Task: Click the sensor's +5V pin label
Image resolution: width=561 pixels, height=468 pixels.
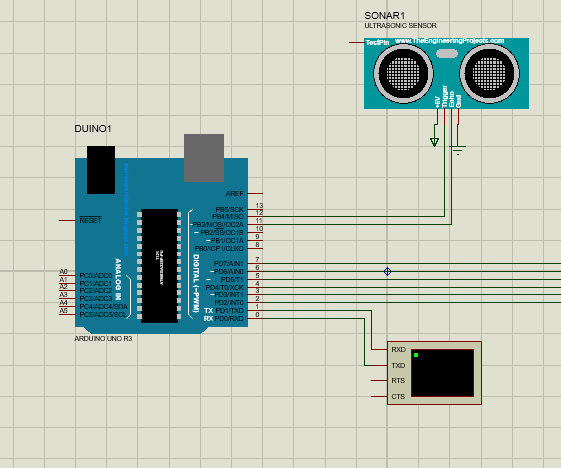Action: pos(438,102)
